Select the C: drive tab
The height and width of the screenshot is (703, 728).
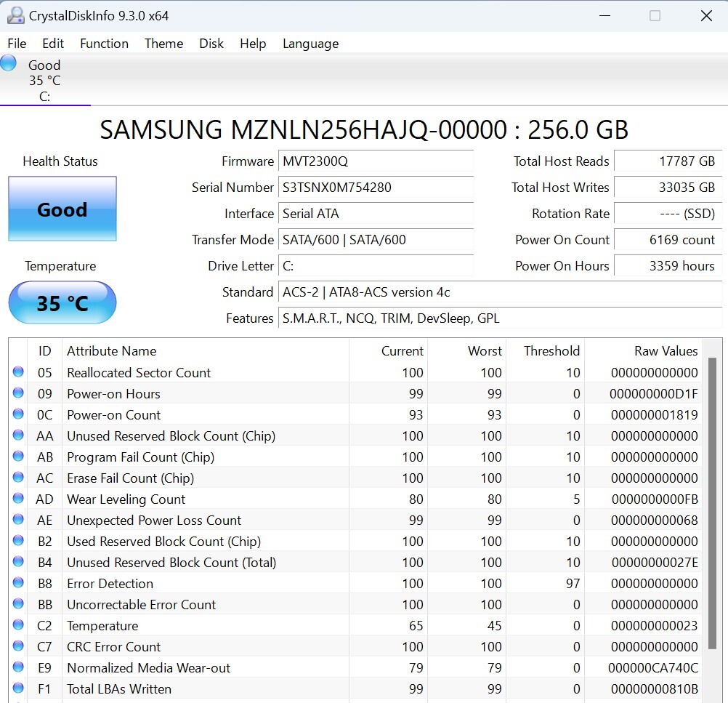(45, 81)
